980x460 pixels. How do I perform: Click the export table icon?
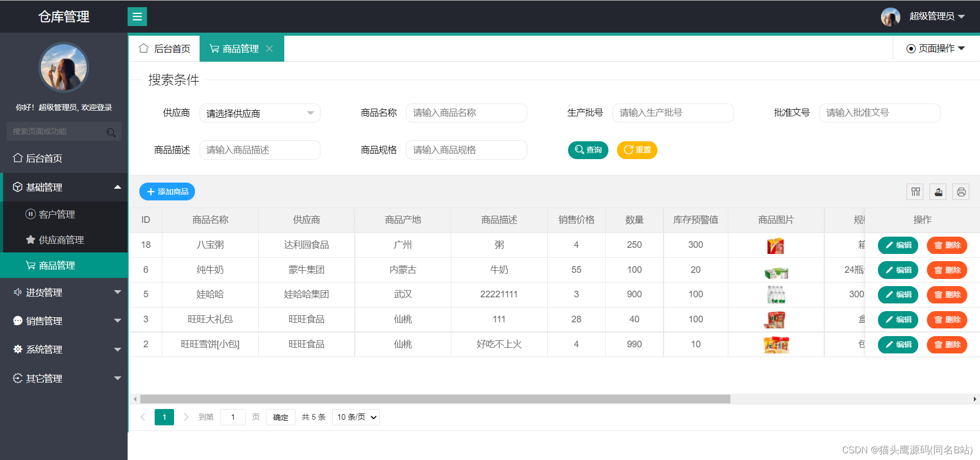938,192
